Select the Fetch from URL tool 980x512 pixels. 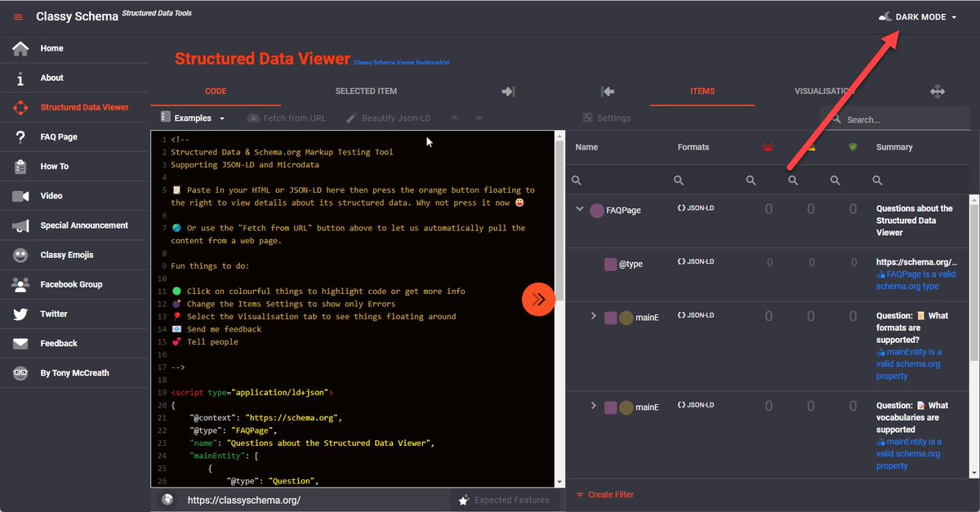pos(287,118)
